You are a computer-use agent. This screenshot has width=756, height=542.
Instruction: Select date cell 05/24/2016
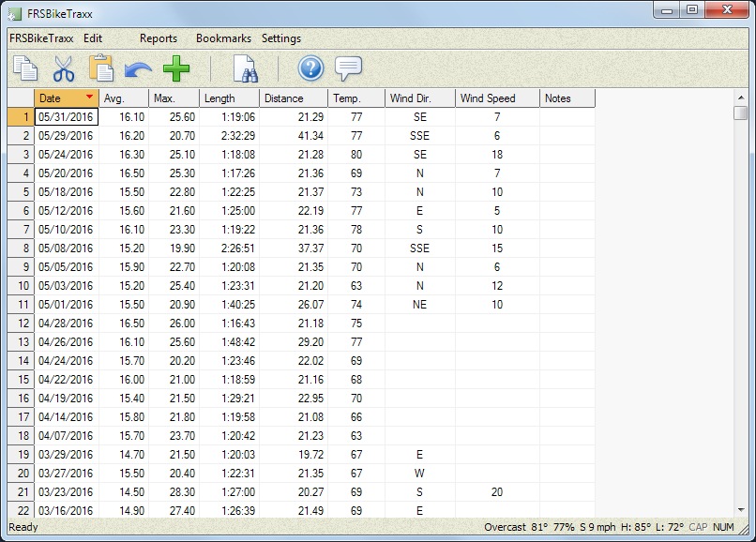[67, 155]
